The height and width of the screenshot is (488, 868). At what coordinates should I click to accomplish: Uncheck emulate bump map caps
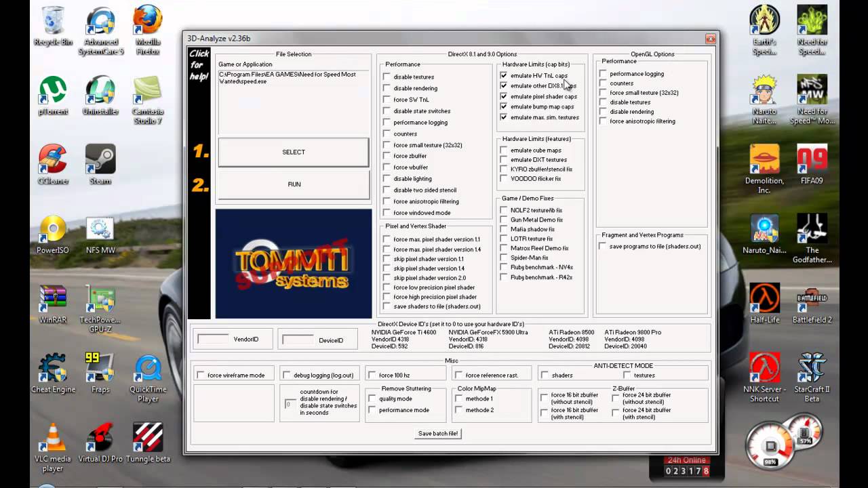tap(504, 106)
